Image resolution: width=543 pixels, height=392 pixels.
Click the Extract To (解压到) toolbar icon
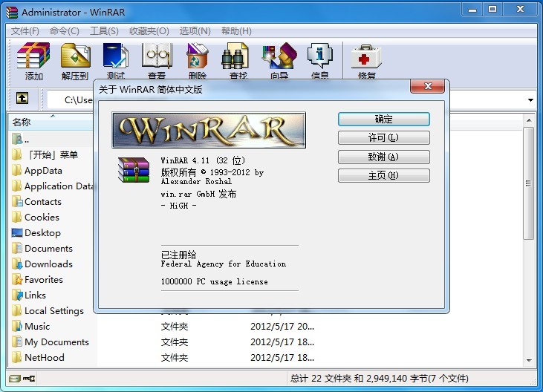pos(75,57)
